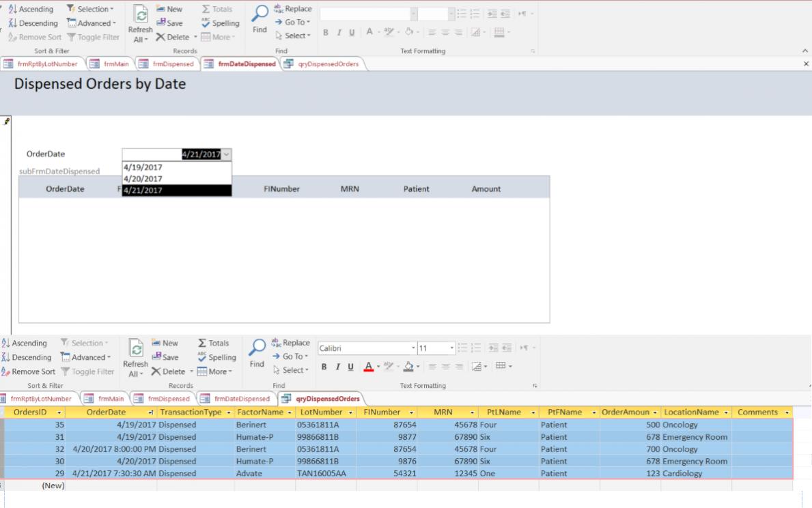Toggle Bold in the upper ribbon
Screen dimensions: 812x508
pyautogui.click(x=325, y=32)
